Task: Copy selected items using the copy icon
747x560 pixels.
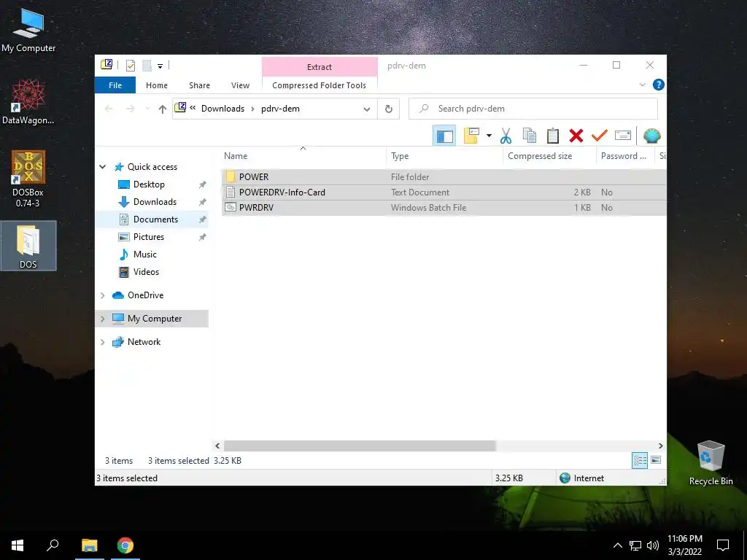Action: point(530,136)
